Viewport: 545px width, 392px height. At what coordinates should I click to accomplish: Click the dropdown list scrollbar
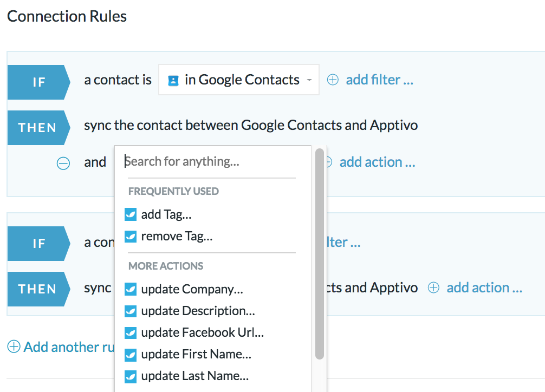coord(320,254)
